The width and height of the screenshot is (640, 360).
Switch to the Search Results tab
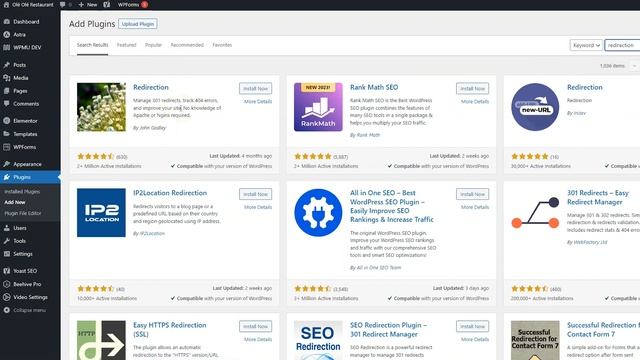coord(93,45)
